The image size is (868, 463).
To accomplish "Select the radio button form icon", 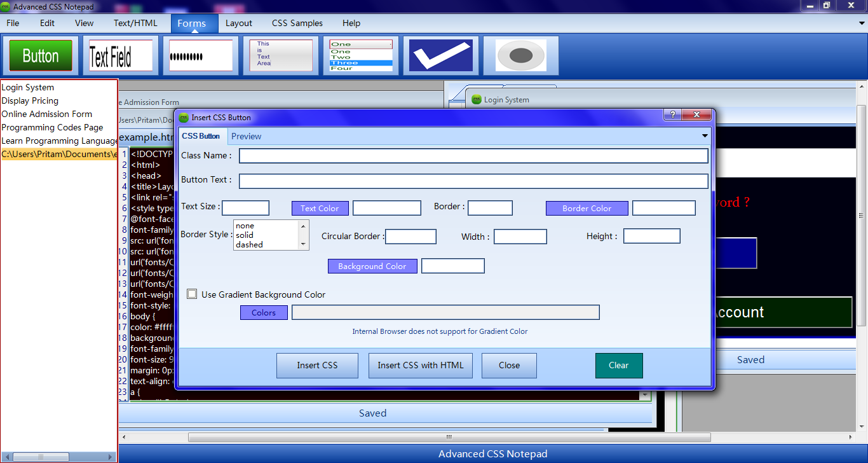I will (x=520, y=55).
